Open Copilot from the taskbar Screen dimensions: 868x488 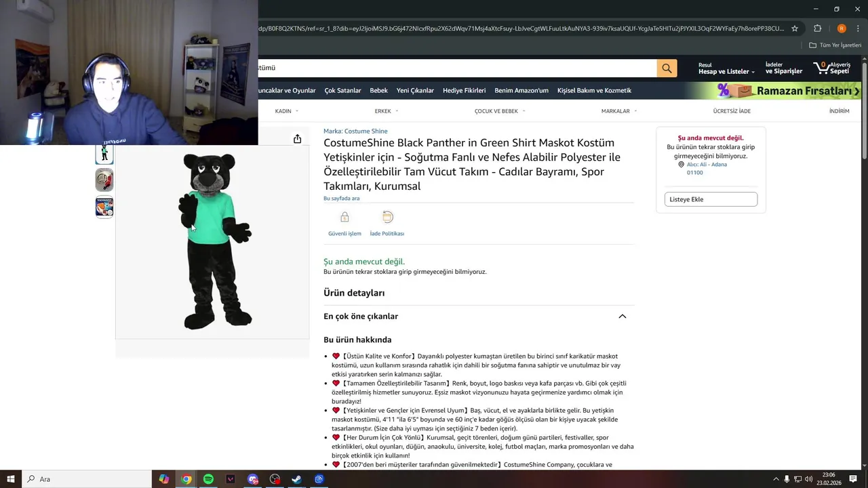(164, 479)
